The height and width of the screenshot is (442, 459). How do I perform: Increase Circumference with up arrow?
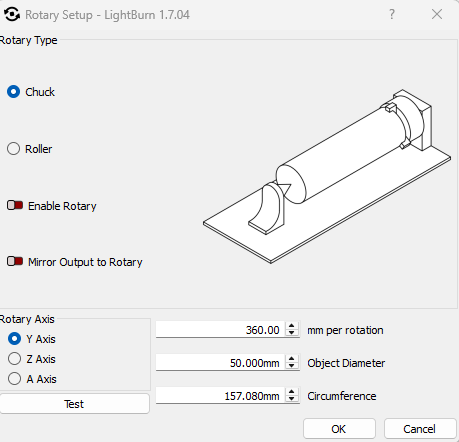[x=292, y=392]
